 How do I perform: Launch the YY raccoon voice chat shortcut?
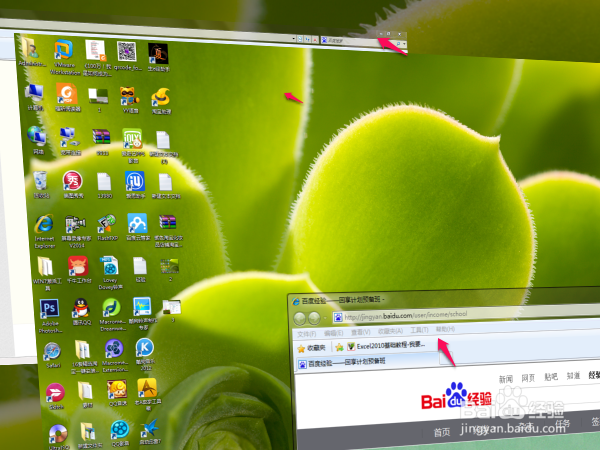pos(130,100)
